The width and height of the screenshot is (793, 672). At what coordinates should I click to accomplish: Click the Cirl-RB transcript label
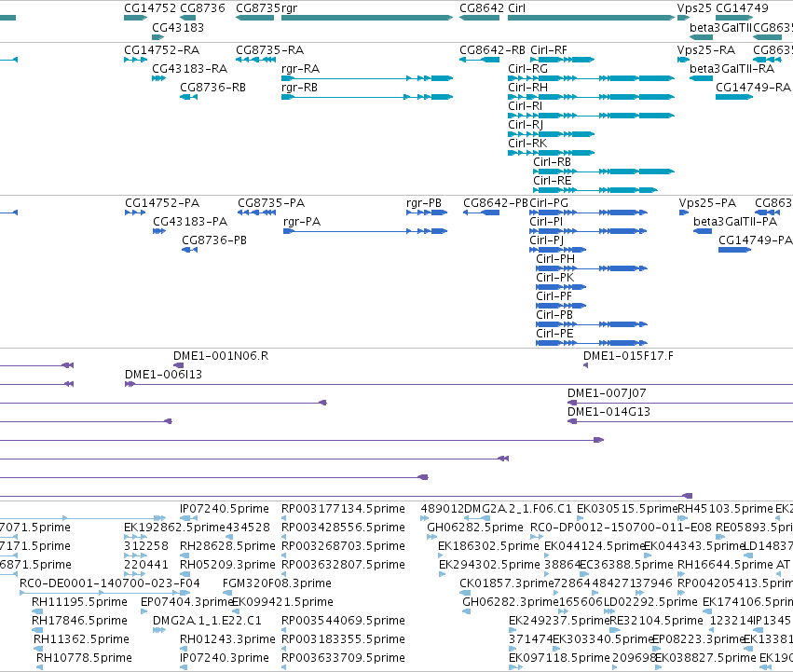tap(552, 162)
